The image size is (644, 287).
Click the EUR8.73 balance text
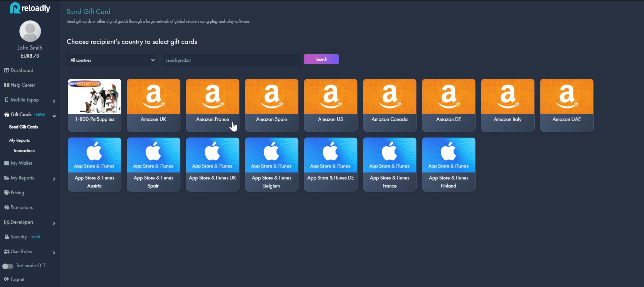click(30, 56)
